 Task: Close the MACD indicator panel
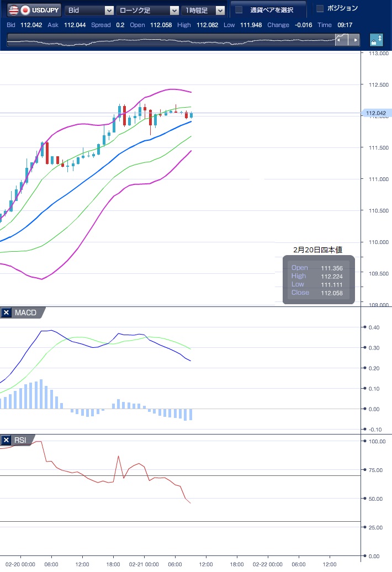(7, 313)
